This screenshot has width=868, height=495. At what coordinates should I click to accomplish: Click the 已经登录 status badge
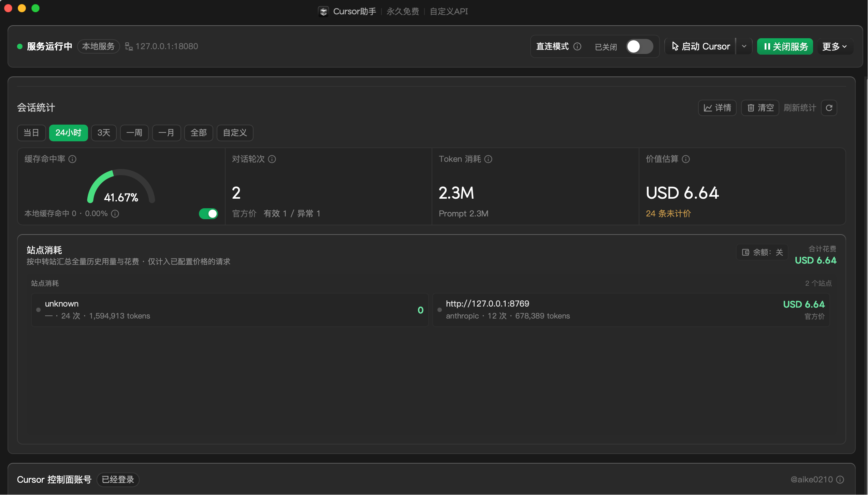118,480
